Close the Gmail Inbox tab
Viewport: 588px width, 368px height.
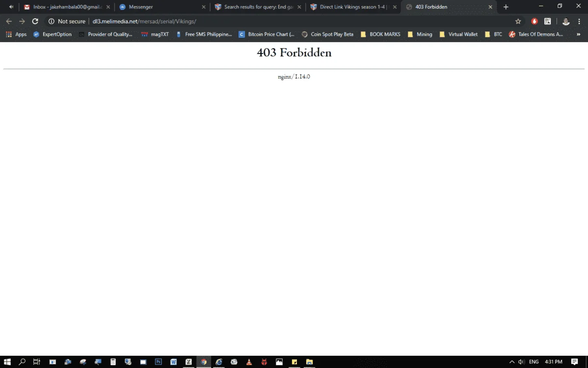tap(108, 7)
